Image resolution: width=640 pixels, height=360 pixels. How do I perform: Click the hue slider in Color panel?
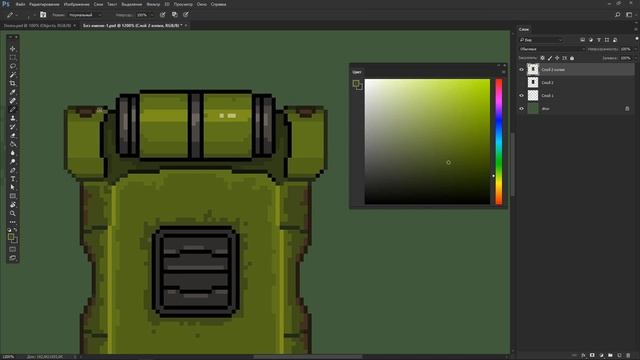click(x=499, y=142)
